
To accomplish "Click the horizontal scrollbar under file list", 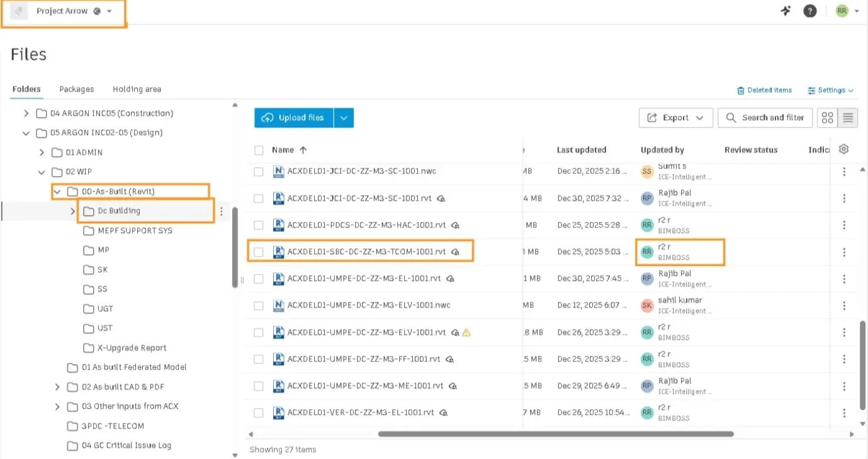I will point(555,434).
